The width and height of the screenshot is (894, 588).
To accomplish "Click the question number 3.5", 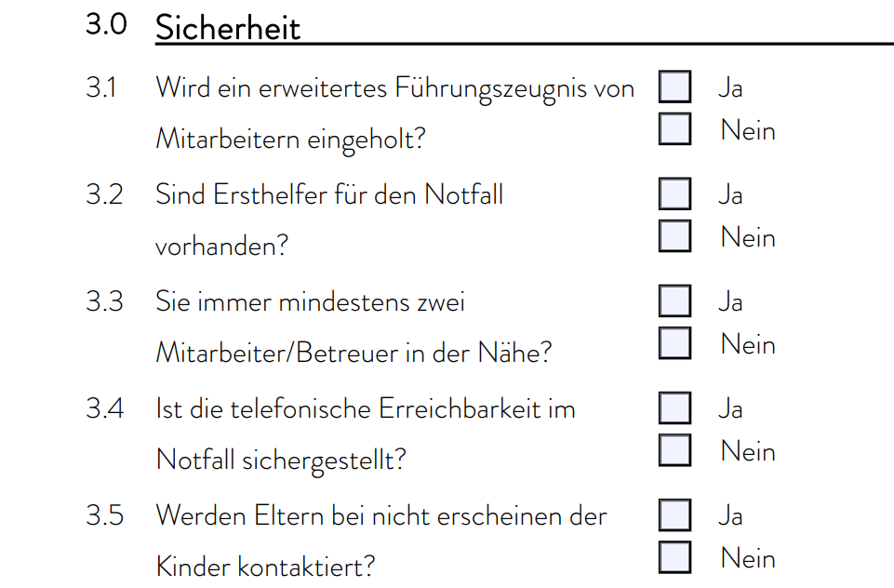I will (104, 515).
